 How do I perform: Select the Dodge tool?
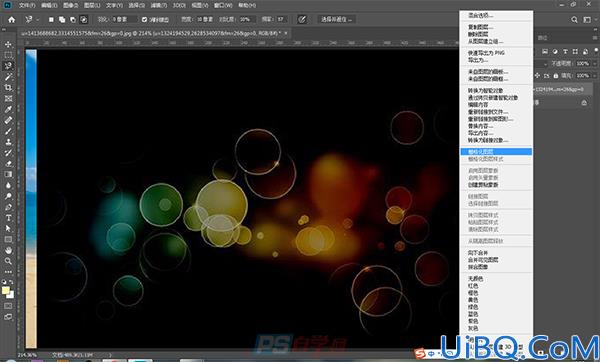click(x=8, y=196)
